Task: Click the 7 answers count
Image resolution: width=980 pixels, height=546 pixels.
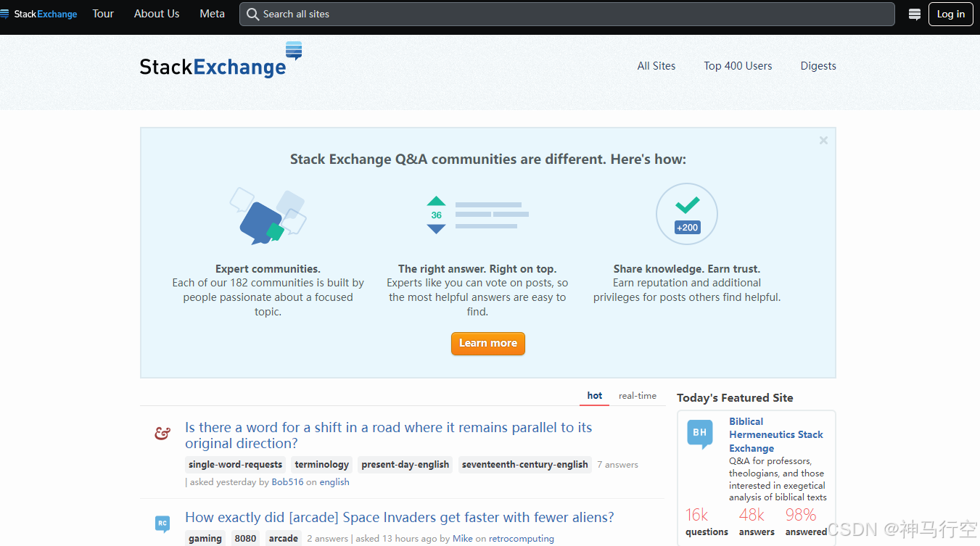Action: (618, 465)
